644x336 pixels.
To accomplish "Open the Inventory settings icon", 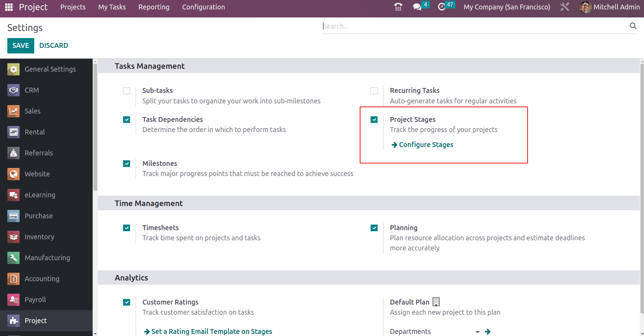I will point(13,237).
